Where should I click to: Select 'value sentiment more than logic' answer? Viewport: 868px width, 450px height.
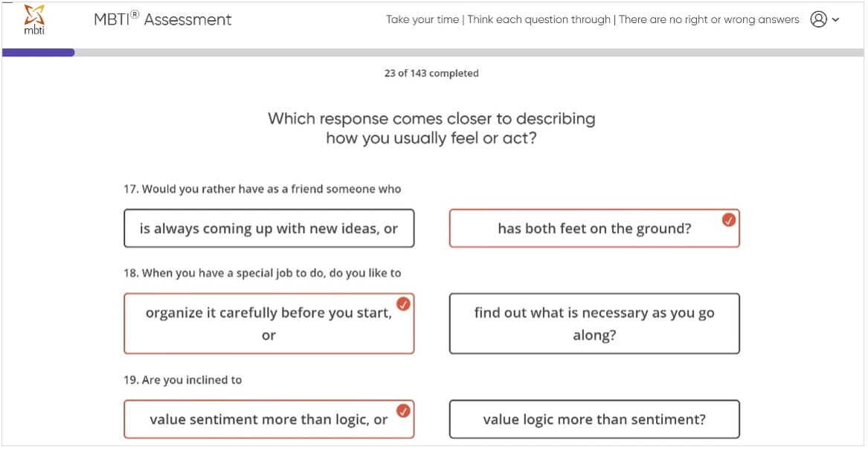pyautogui.click(x=269, y=420)
